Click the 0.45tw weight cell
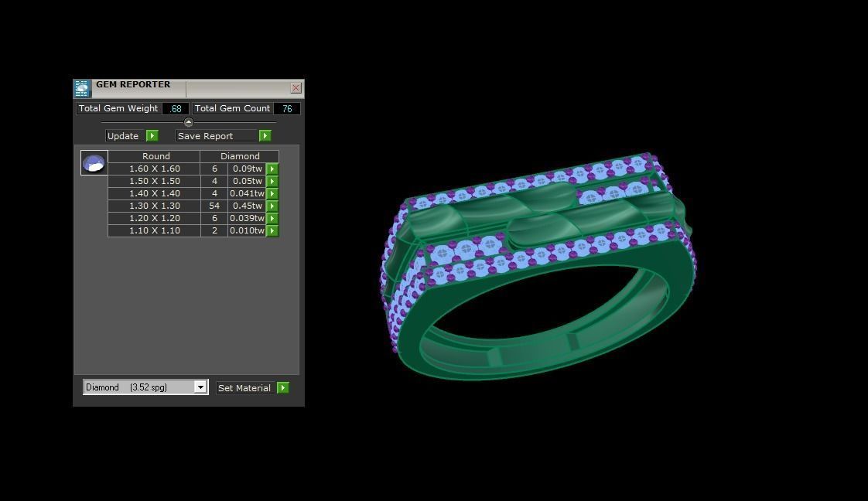This screenshot has height=501, width=868. tap(247, 206)
